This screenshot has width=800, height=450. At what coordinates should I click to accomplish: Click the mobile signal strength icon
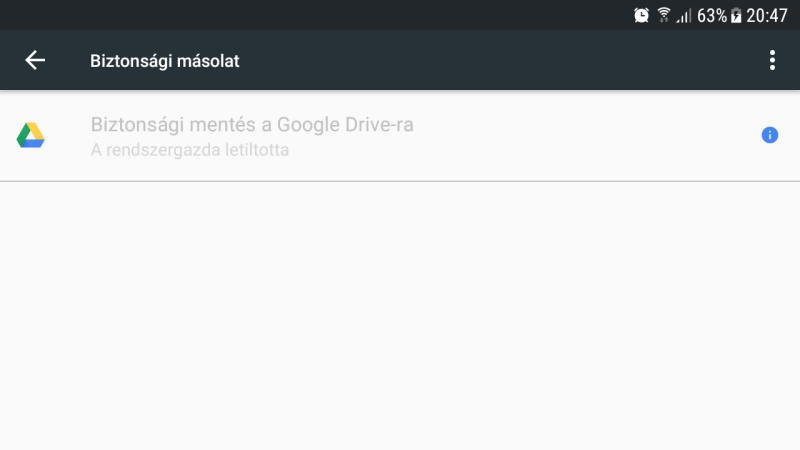click(684, 15)
